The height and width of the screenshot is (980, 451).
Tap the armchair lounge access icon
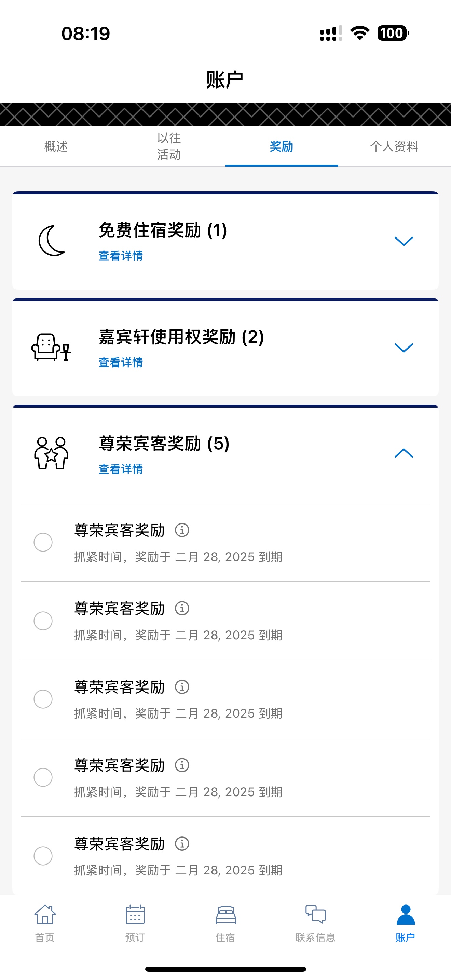coord(51,347)
